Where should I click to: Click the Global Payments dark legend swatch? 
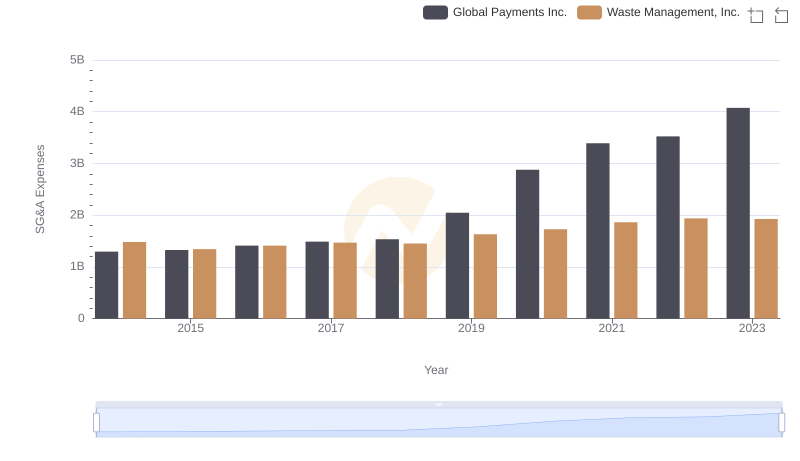click(x=435, y=12)
